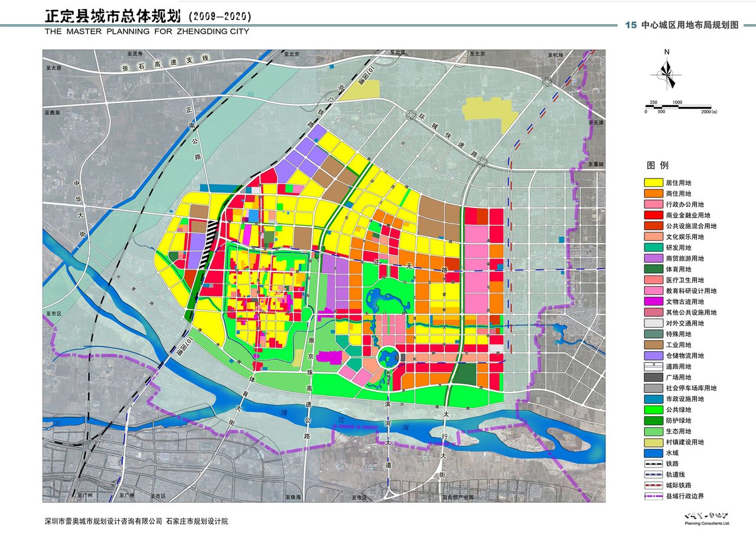Click the 其他公共设施用地 legend swatch
Image resolution: width=756 pixels, height=535 pixels.
point(653,313)
